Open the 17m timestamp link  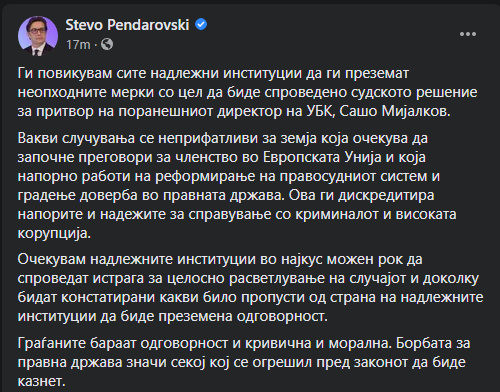[78, 44]
